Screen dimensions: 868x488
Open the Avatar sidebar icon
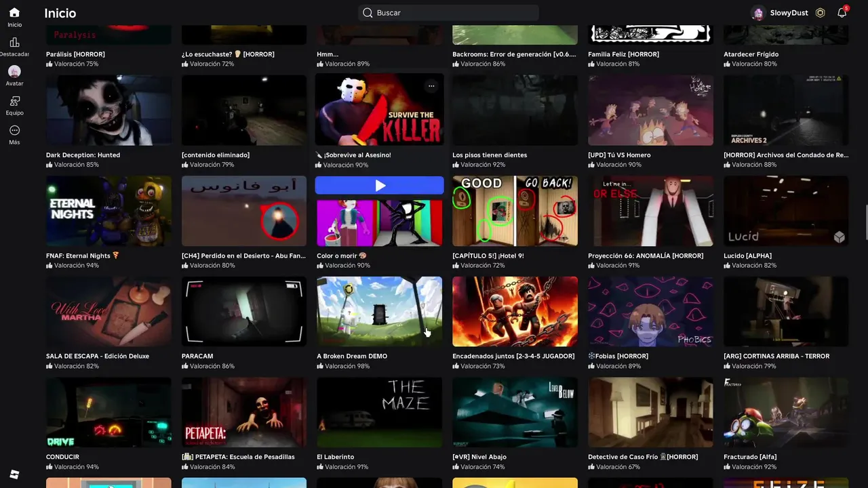[14, 71]
